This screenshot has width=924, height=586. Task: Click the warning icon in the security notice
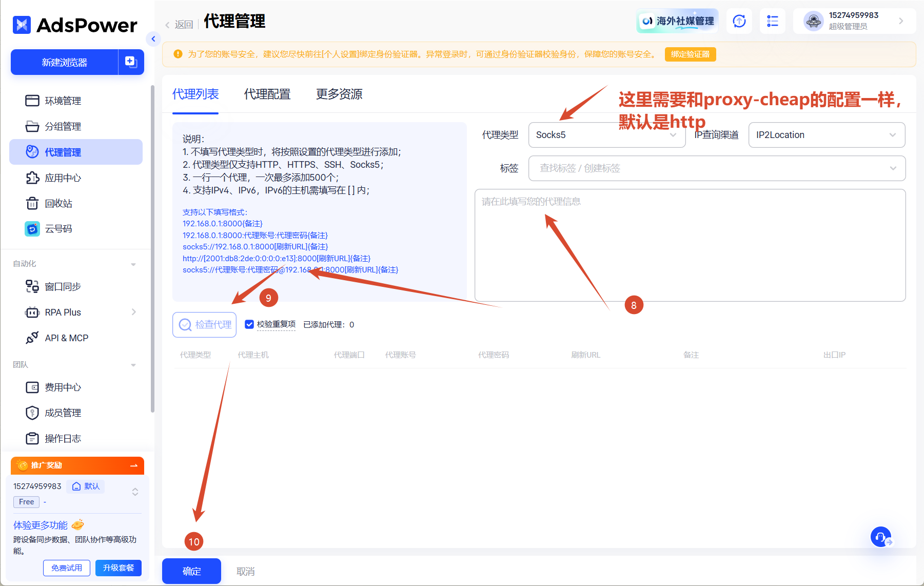pos(178,54)
